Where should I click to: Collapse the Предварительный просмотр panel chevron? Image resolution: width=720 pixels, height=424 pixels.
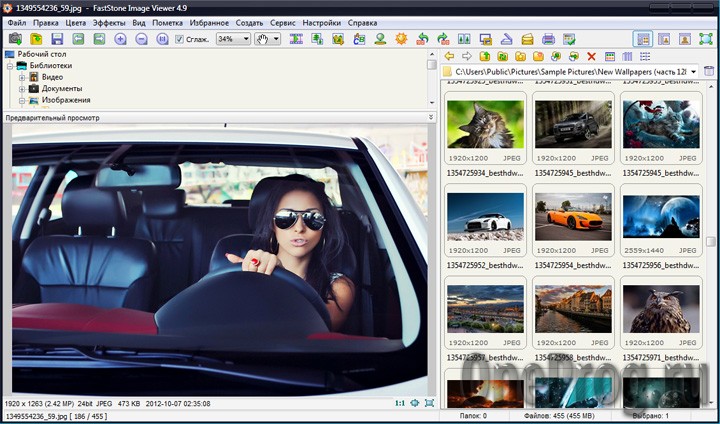coord(431,118)
